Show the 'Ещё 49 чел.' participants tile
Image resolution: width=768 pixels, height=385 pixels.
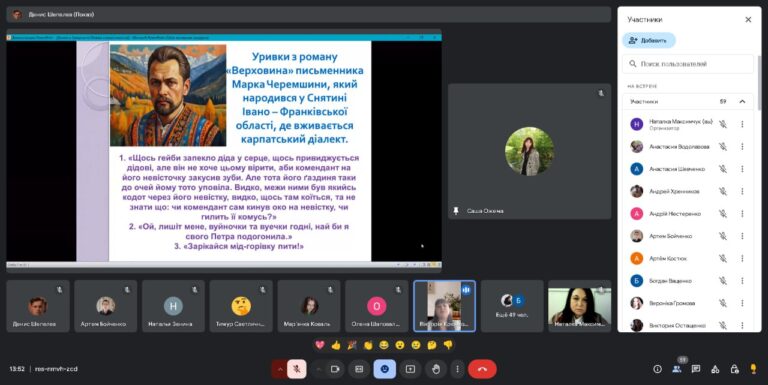[512, 306]
